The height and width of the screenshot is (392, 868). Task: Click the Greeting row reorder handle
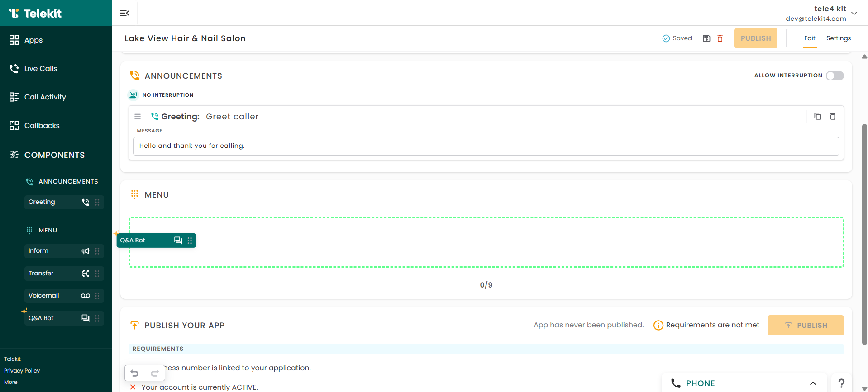[138, 117]
